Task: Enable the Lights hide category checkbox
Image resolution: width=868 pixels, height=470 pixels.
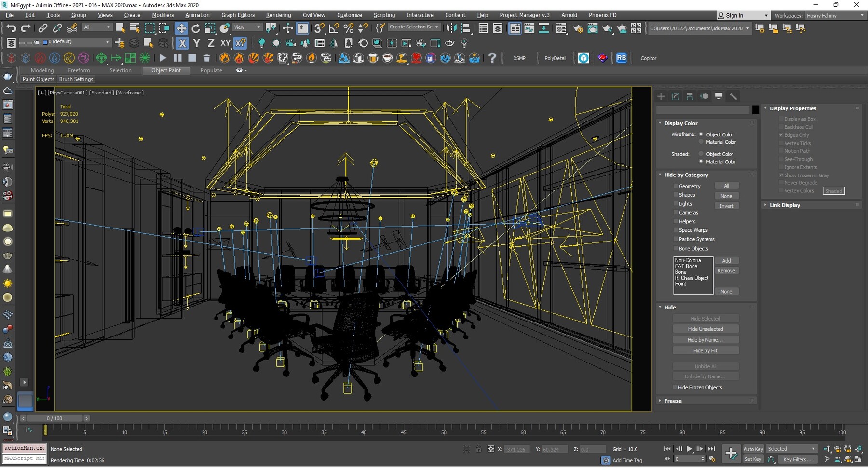Action: tap(676, 204)
